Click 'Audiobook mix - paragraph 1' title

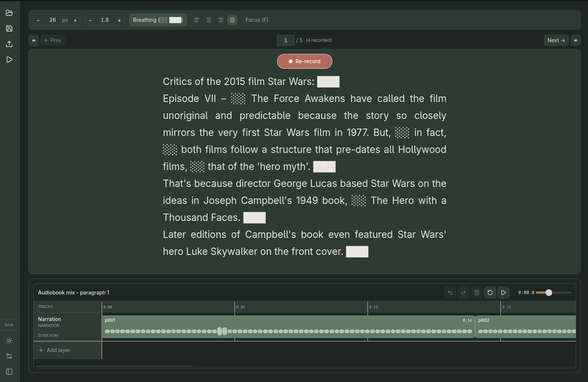[x=73, y=293]
